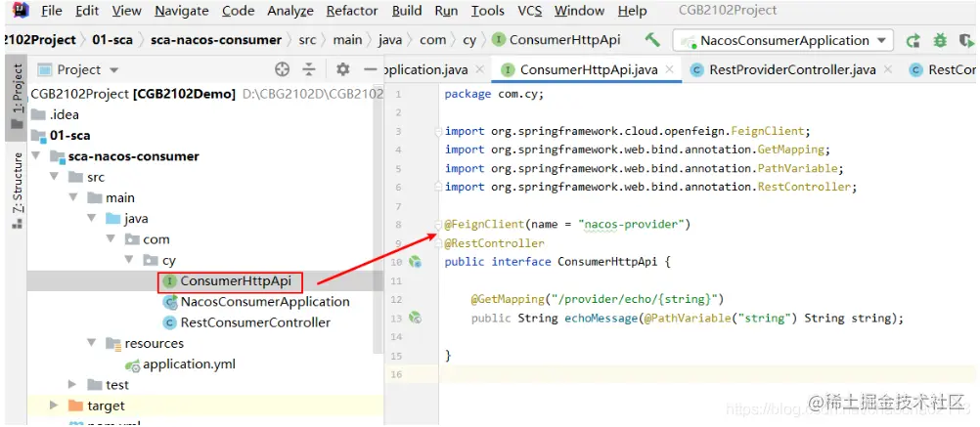
Task: Expand the test folder node
Action: tap(72, 385)
